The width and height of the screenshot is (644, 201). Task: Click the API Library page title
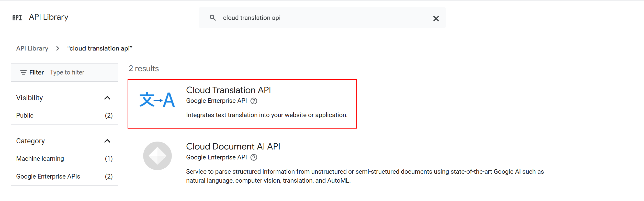click(49, 17)
